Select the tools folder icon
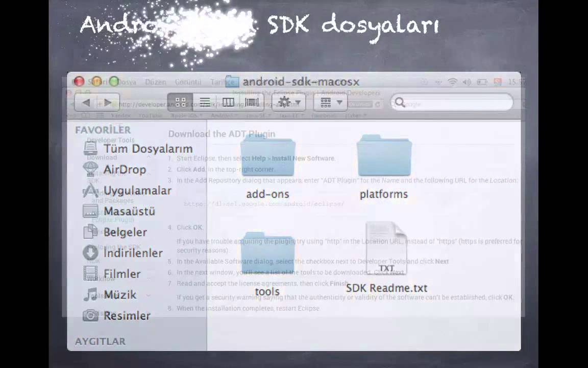Image resolution: width=588 pixels, height=368 pixels. click(267, 253)
